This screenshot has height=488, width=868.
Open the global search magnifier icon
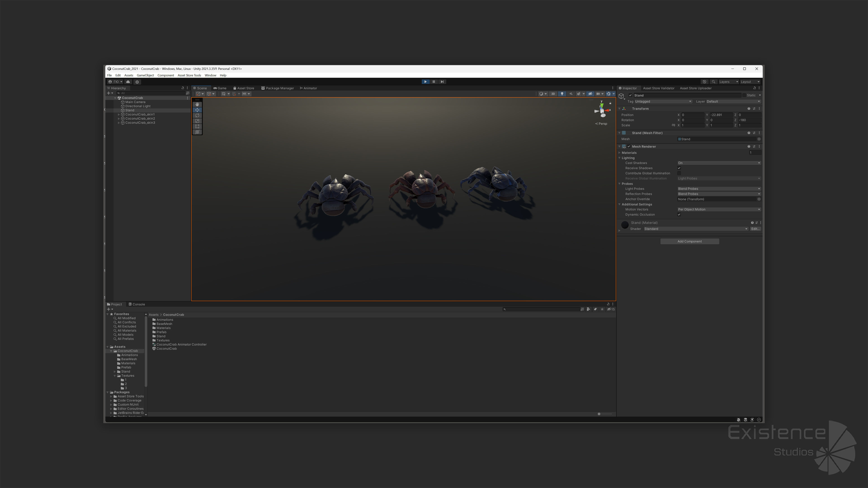713,82
